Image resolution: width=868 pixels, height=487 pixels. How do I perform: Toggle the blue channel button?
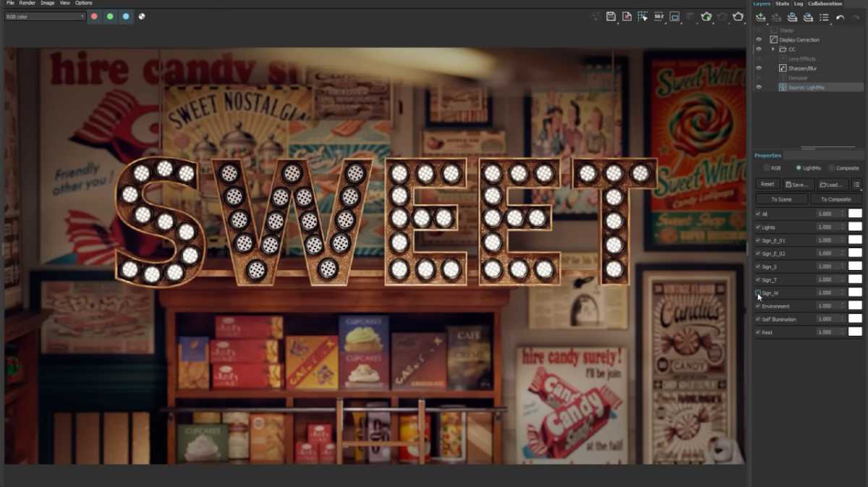tap(126, 16)
